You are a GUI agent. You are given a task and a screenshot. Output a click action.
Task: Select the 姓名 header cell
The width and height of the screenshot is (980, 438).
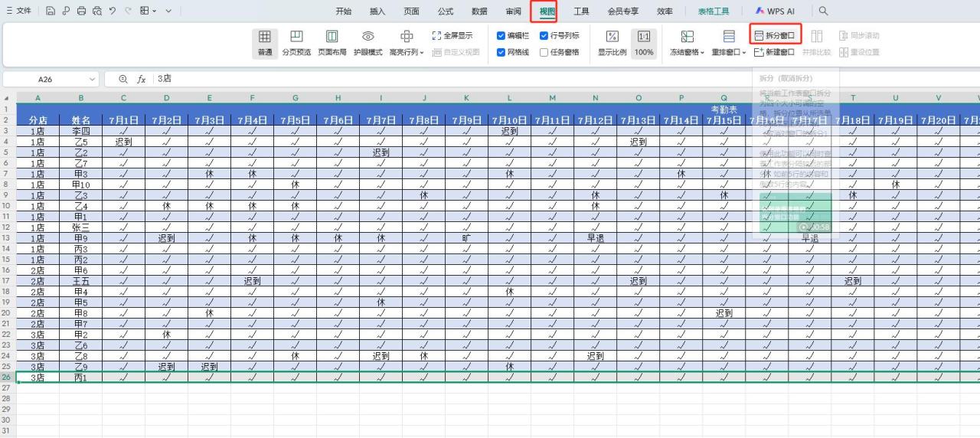80,120
